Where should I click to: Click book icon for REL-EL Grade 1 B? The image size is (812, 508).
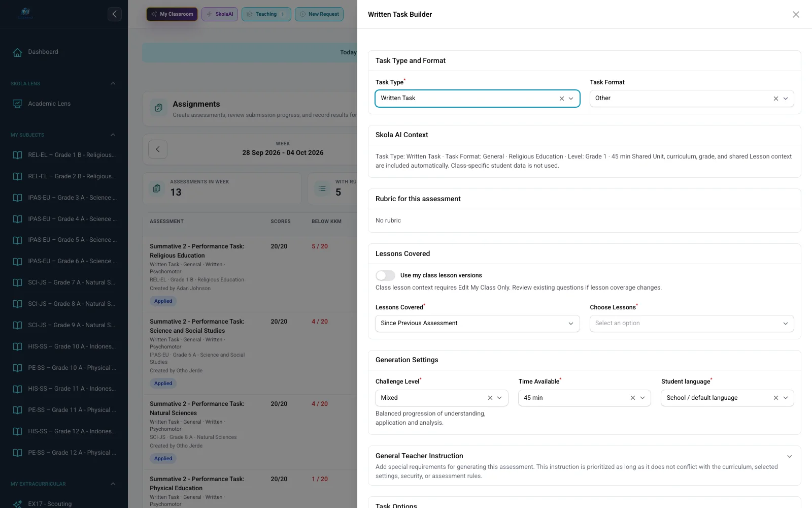tap(17, 155)
